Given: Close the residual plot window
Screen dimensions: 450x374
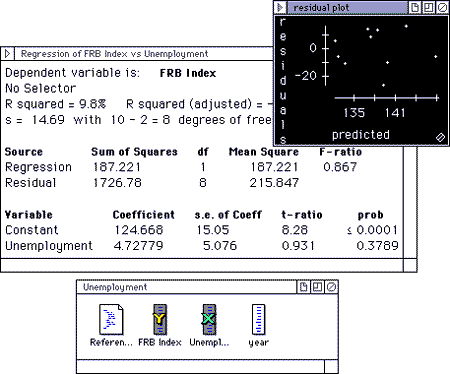Looking at the screenshot, I should [442, 7].
